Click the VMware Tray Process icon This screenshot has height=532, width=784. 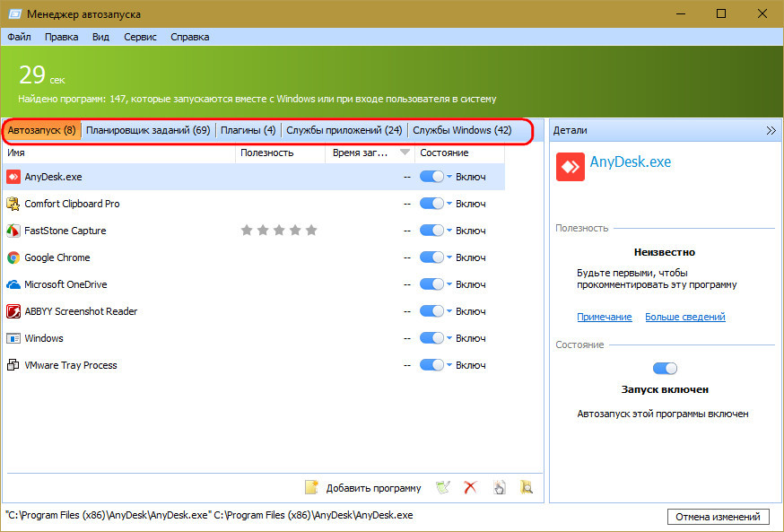13,365
